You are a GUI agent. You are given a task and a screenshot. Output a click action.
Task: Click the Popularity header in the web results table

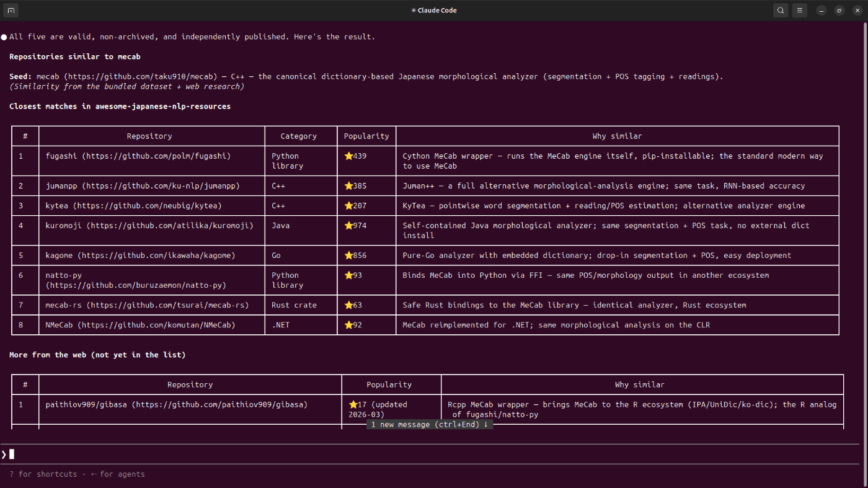click(x=389, y=384)
